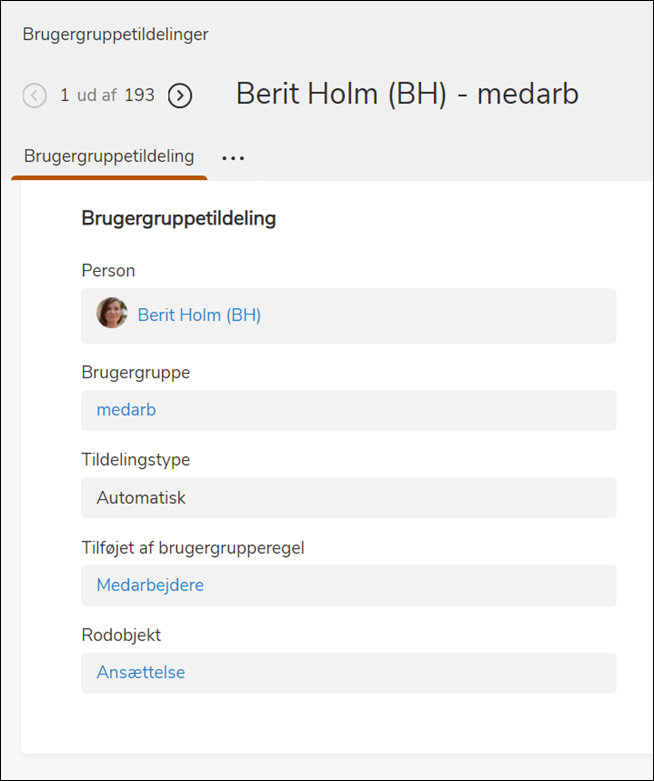The height and width of the screenshot is (781, 654).
Task: Open the three-dot more tabs menu
Action: click(x=233, y=158)
